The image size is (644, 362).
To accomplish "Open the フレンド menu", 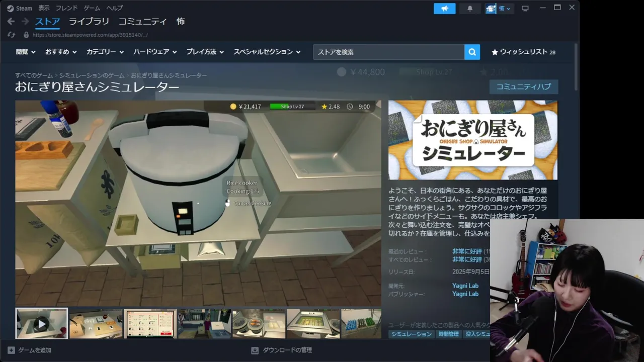I will coord(66,8).
